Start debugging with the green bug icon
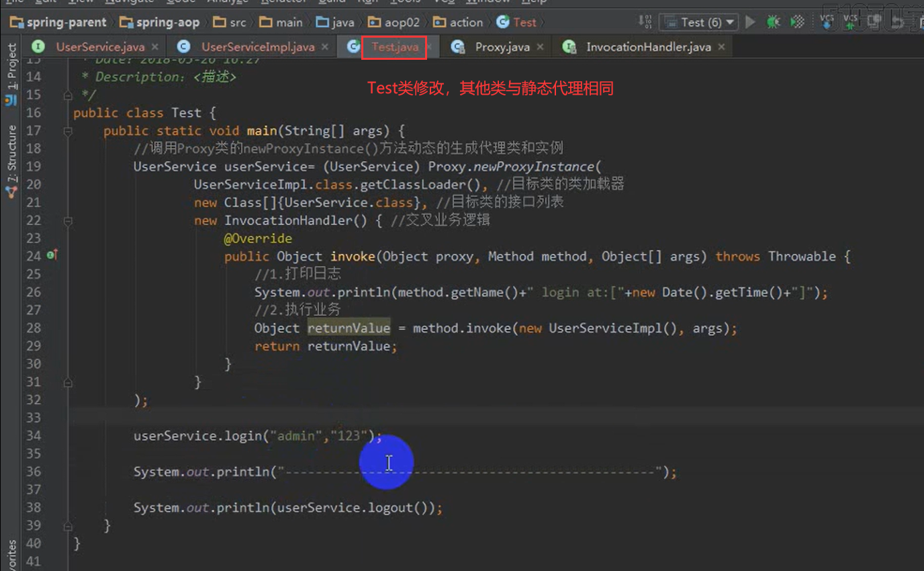This screenshot has height=571, width=924. [x=774, y=22]
